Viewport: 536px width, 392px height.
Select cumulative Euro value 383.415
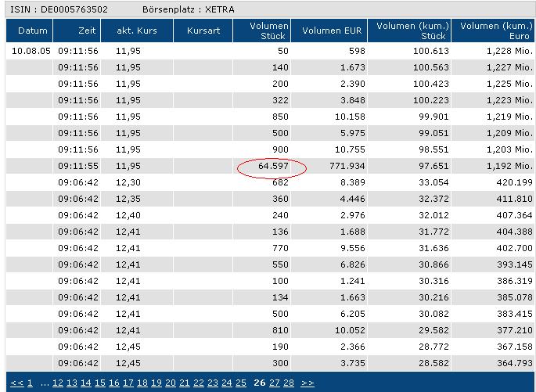[x=514, y=314]
